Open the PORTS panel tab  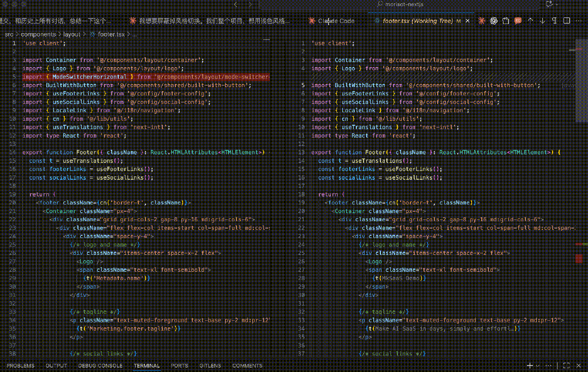[x=179, y=365]
